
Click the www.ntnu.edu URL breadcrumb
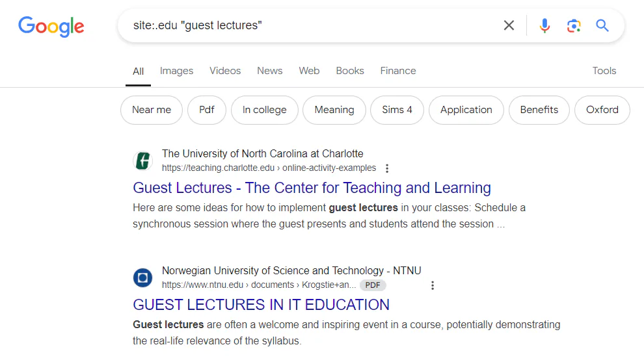point(259,285)
